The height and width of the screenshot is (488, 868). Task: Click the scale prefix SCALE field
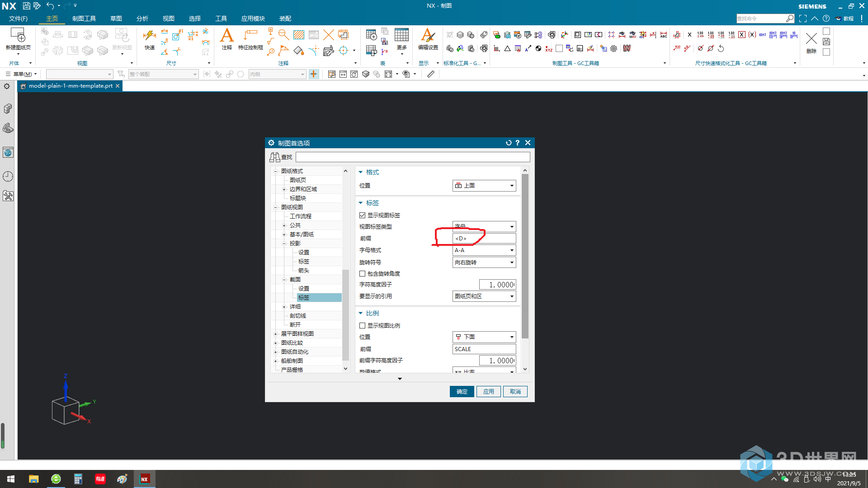pos(484,349)
